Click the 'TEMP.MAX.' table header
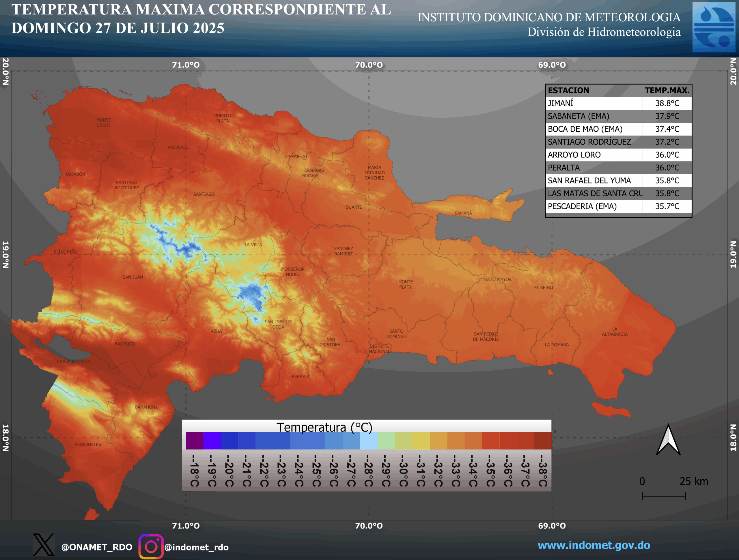 [x=667, y=91]
